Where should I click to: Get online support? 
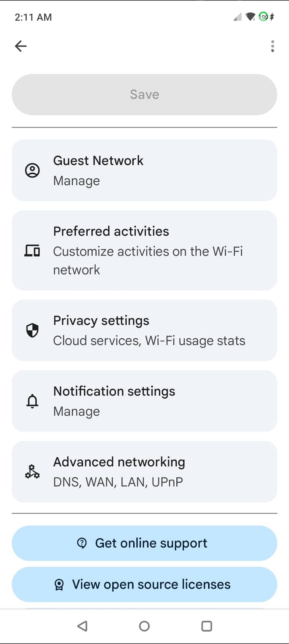coord(144,543)
